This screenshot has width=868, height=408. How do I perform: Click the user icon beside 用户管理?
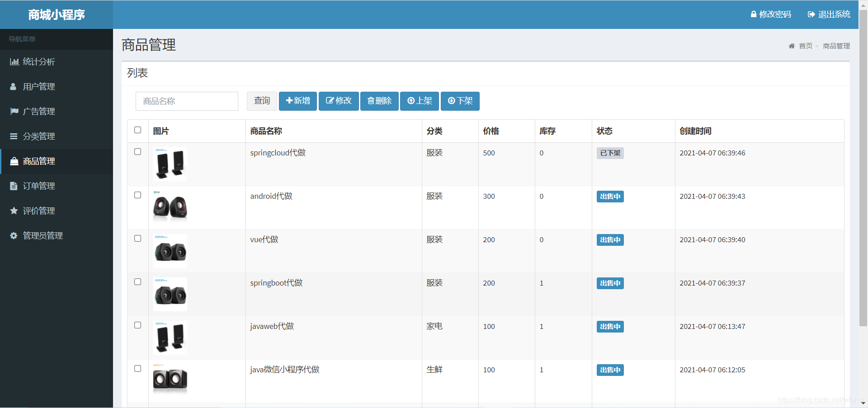tap(14, 87)
